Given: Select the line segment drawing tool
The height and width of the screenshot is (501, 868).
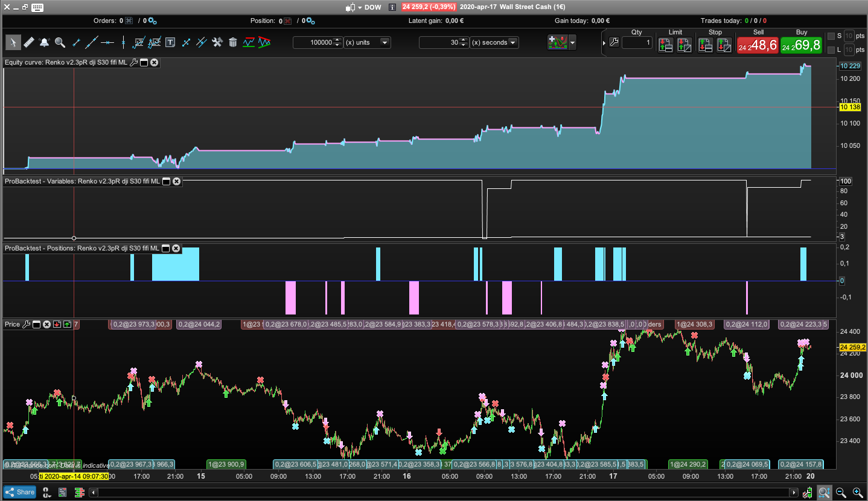Looking at the screenshot, I should 76,42.
